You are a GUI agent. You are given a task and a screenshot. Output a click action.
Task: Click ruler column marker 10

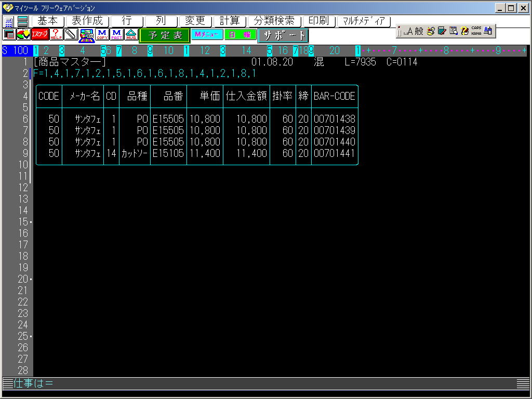click(169, 50)
